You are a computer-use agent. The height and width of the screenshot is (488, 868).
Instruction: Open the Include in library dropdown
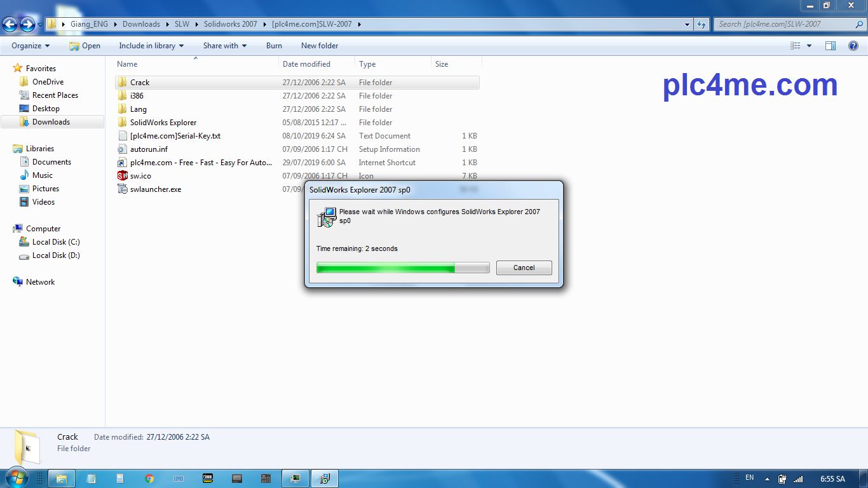pos(151,46)
